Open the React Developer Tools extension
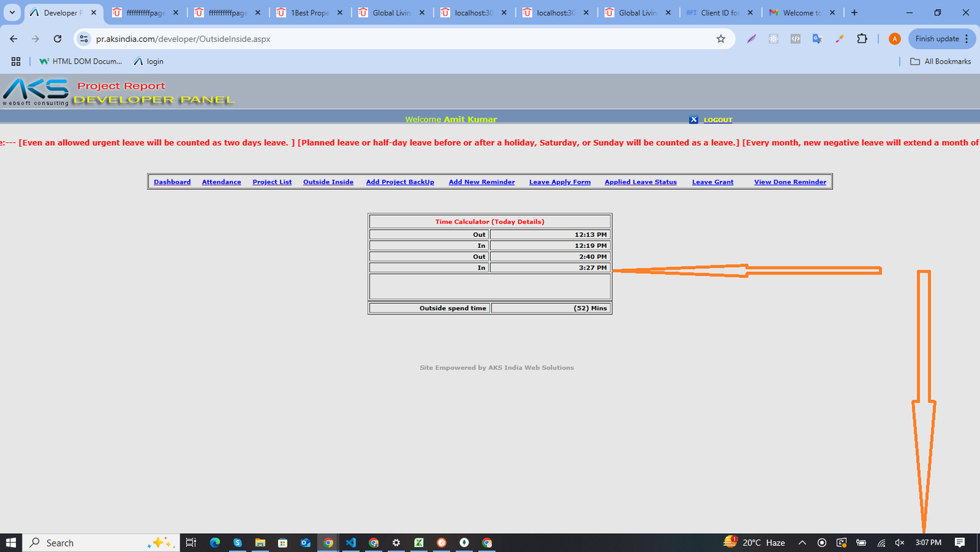The height and width of the screenshot is (552, 980). [773, 39]
